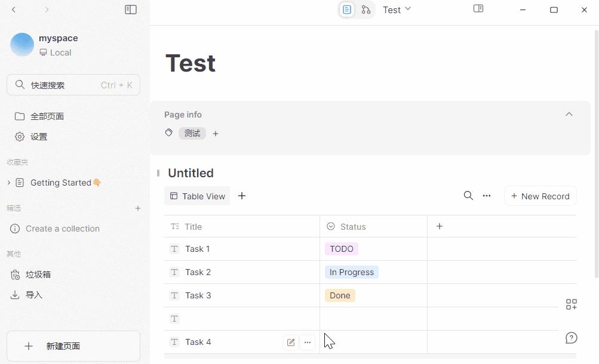Click the In Progress status tag
The width and height of the screenshot is (599, 364).
[x=351, y=272]
